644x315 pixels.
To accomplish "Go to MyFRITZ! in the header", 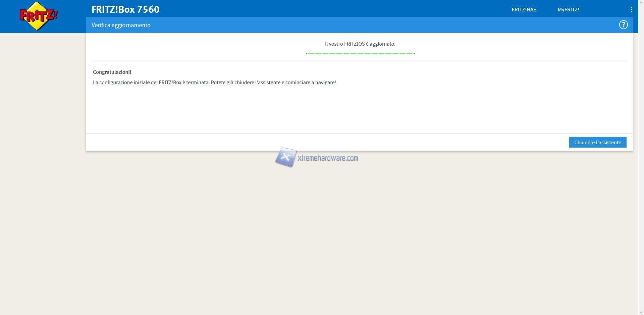I will tap(568, 10).
